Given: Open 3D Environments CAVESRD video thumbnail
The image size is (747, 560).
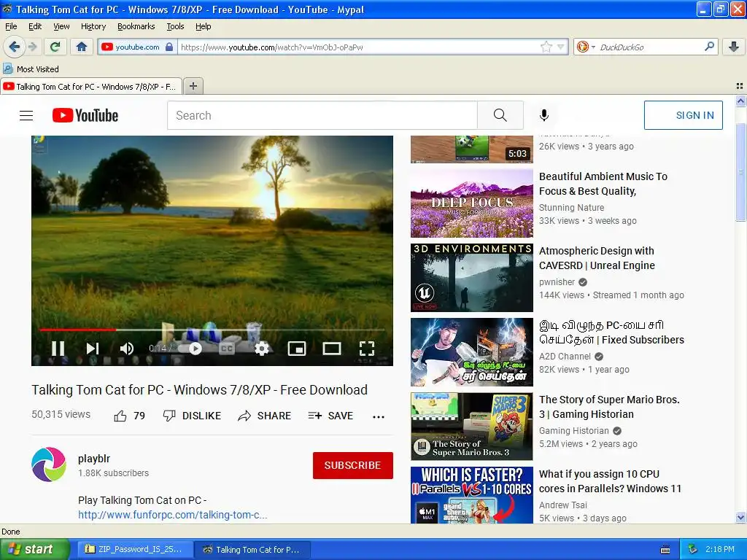Looking at the screenshot, I should pos(472,278).
